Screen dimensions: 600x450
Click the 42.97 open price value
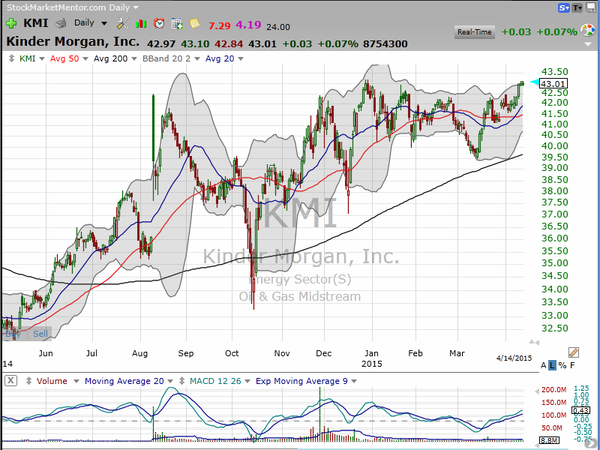tap(161, 44)
